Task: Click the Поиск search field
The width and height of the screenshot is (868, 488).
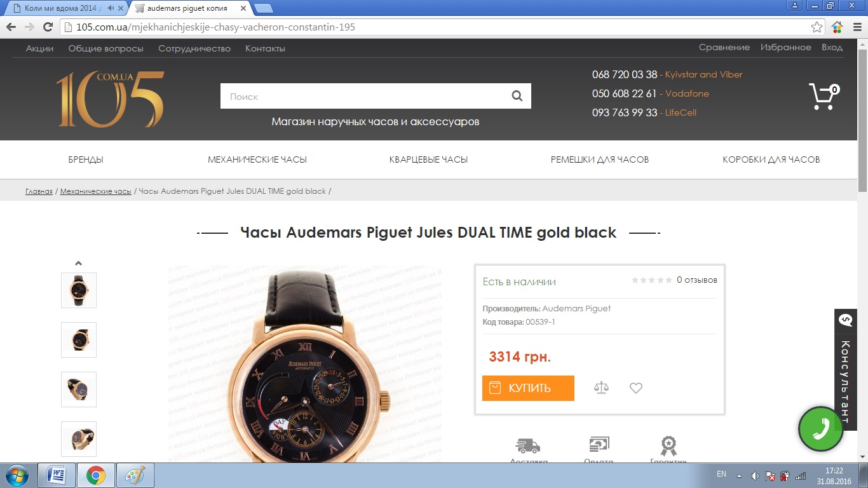Action: click(362, 97)
